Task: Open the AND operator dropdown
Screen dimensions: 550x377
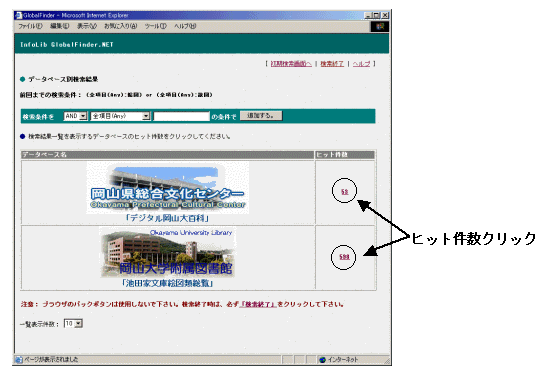Action: [x=75, y=116]
